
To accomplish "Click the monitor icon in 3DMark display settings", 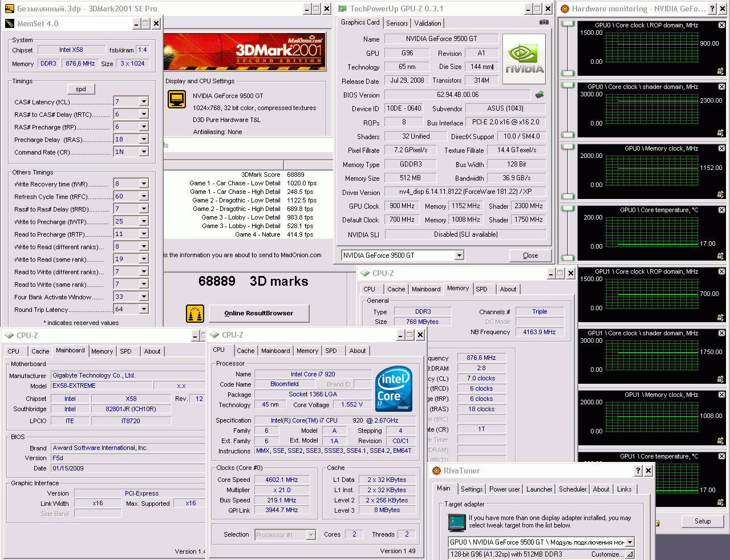I will tap(177, 99).
